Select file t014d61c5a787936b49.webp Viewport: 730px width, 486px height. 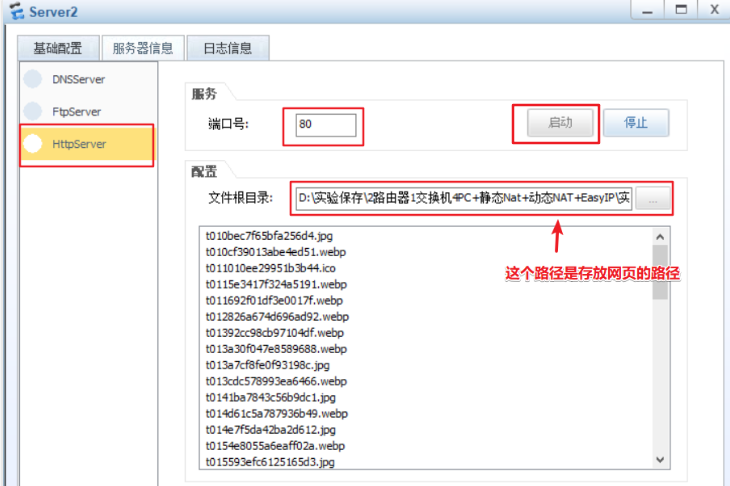(277, 413)
